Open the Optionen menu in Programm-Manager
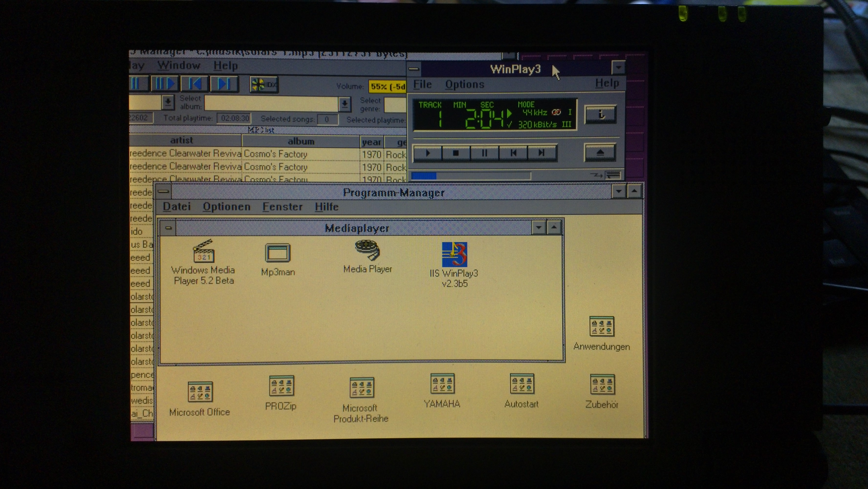The height and width of the screenshot is (489, 868). pos(227,207)
